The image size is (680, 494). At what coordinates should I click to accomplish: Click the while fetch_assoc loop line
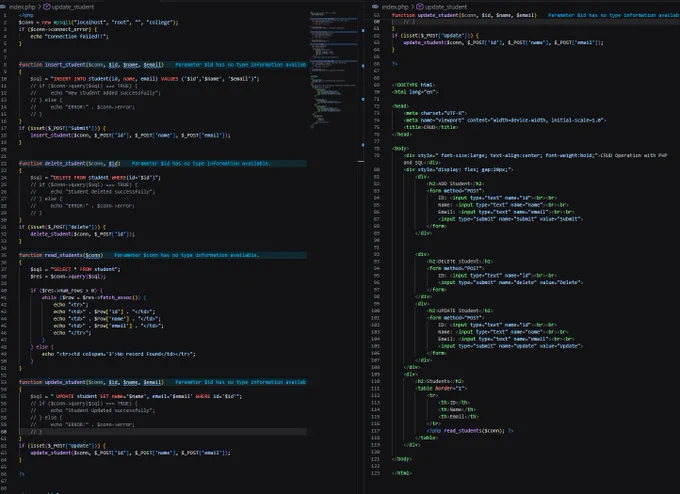point(94,298)
